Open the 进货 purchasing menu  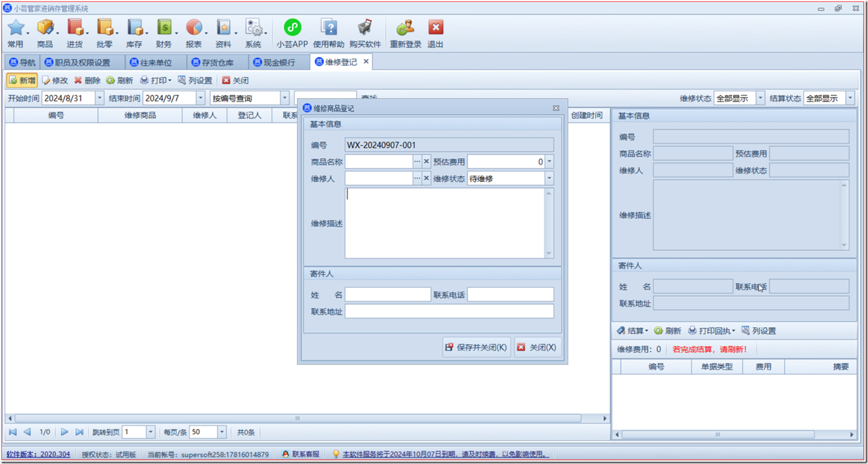coord(75,34)
